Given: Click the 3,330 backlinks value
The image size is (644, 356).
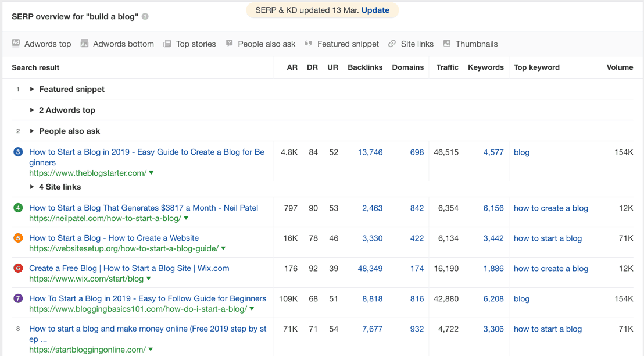Looking at the screenshot, I should click(x=372, y=238).
